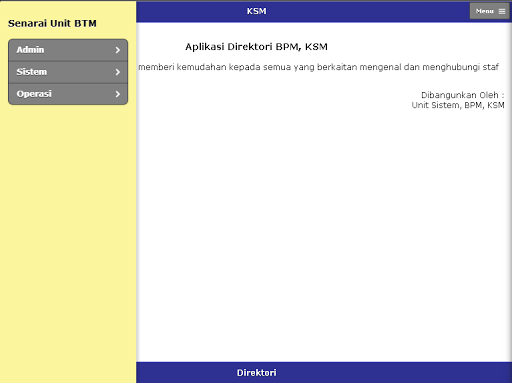Screen dimensions: 512x383
Task: Click the Unit Sistem, BPM, KSM text
Action: [458, 105]
